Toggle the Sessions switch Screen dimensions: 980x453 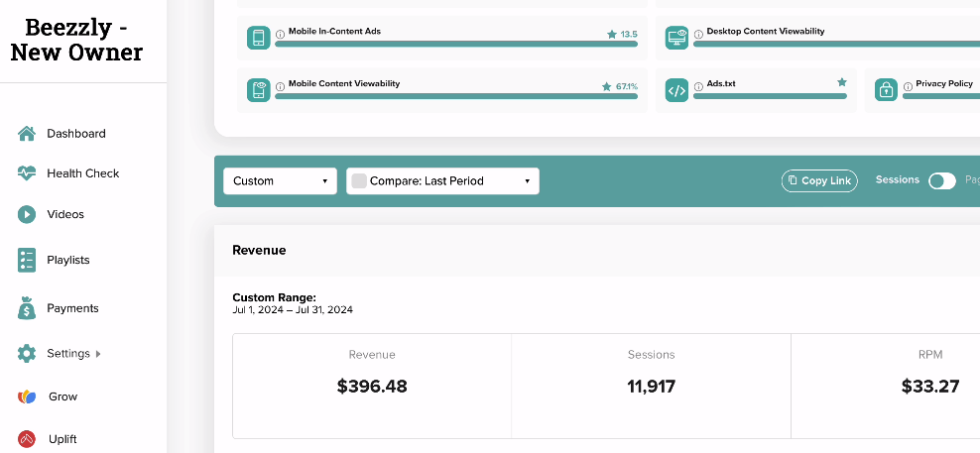(x=942, y=181)
